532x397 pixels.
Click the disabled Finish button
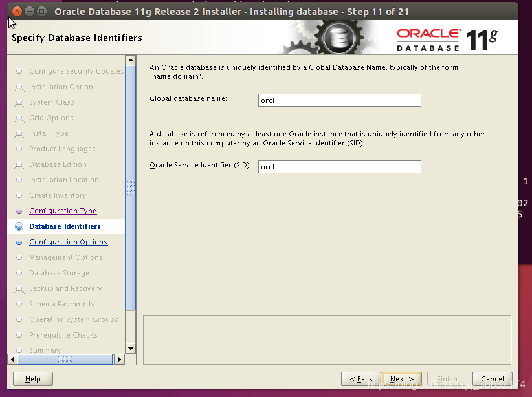point(447,379)
